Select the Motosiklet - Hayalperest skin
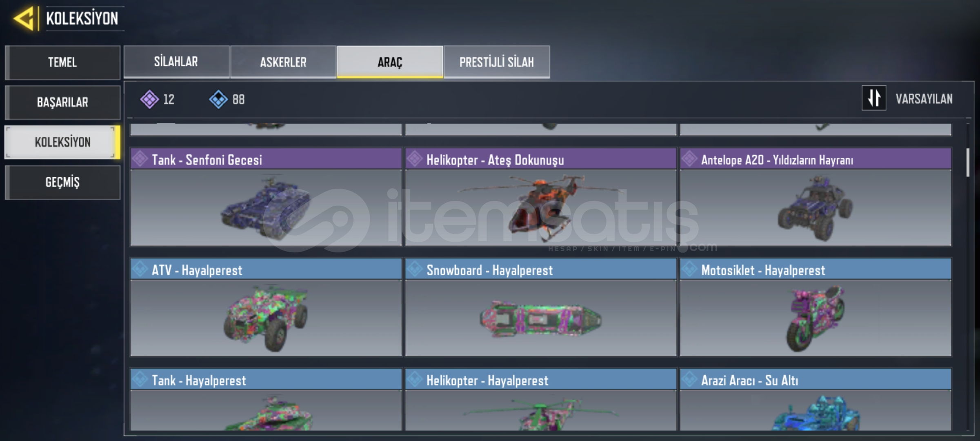This screenshot has height=441, width=980. coord(816,307)
